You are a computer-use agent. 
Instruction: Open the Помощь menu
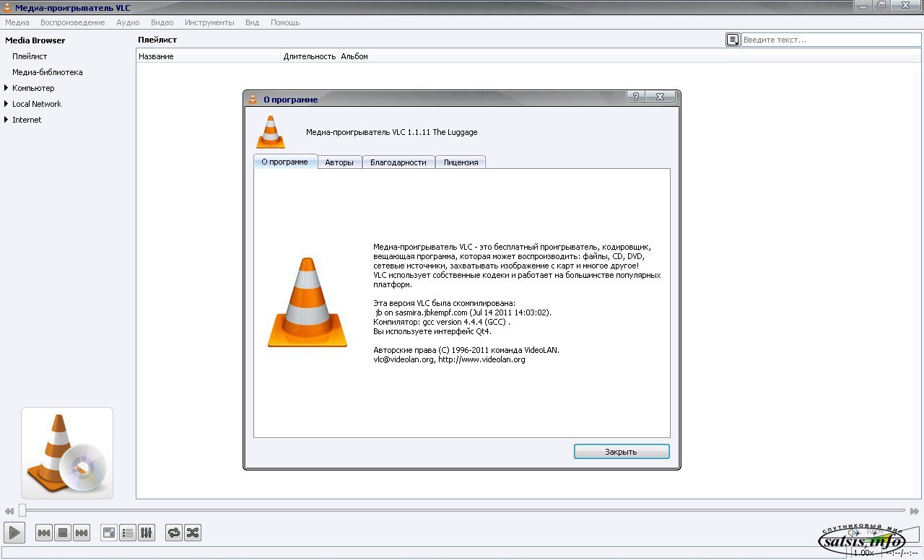[x=285, y=22]
